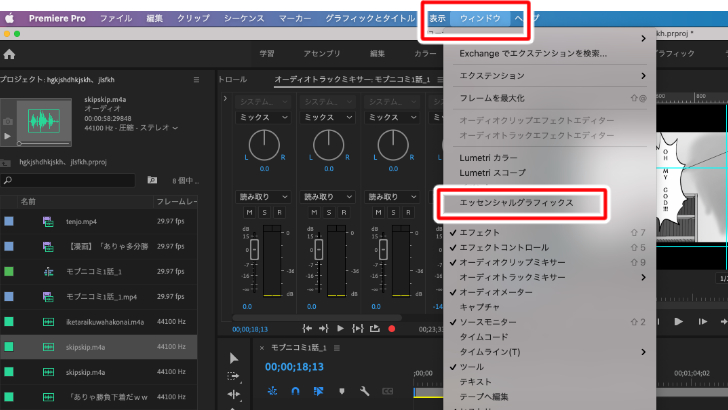
Task: Open the ファイル menu
Action: [116, 19]
